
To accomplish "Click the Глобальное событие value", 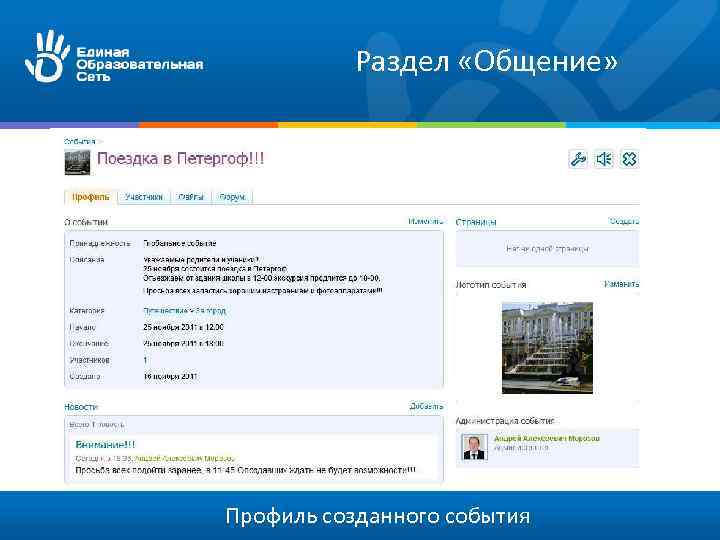I will coord(180,243).
